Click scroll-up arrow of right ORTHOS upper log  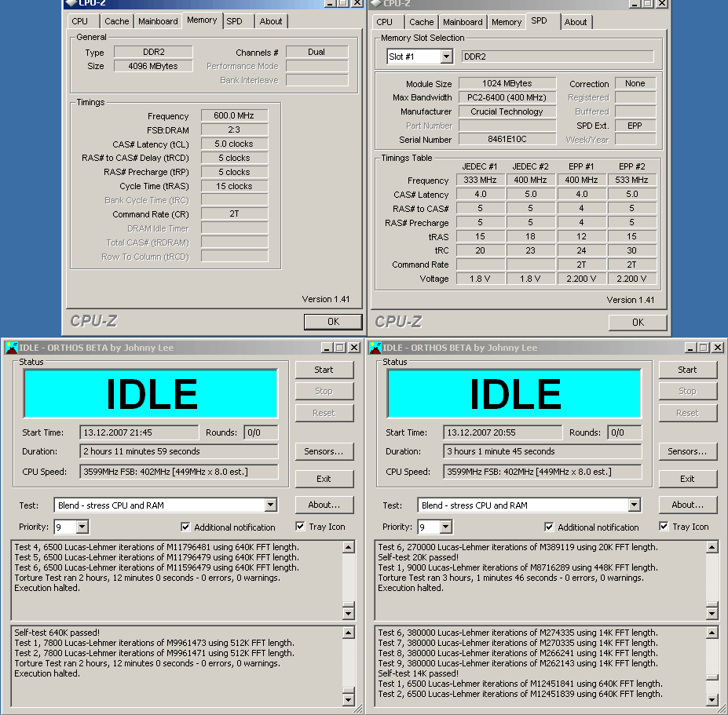tap(712, 547)
